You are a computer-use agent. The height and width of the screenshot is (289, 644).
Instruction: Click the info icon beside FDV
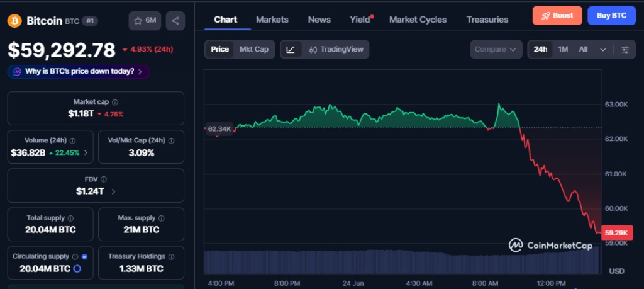click(x=104, y=179)
